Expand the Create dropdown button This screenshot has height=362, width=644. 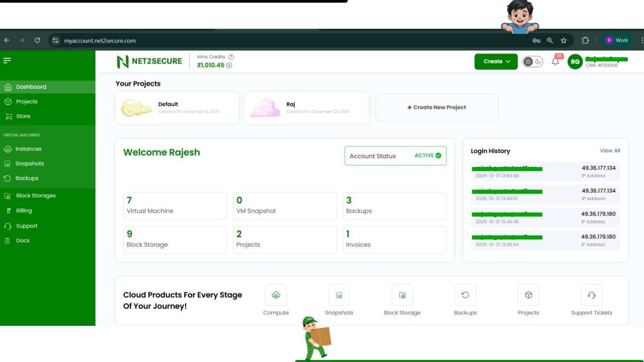tap(496, 61)
